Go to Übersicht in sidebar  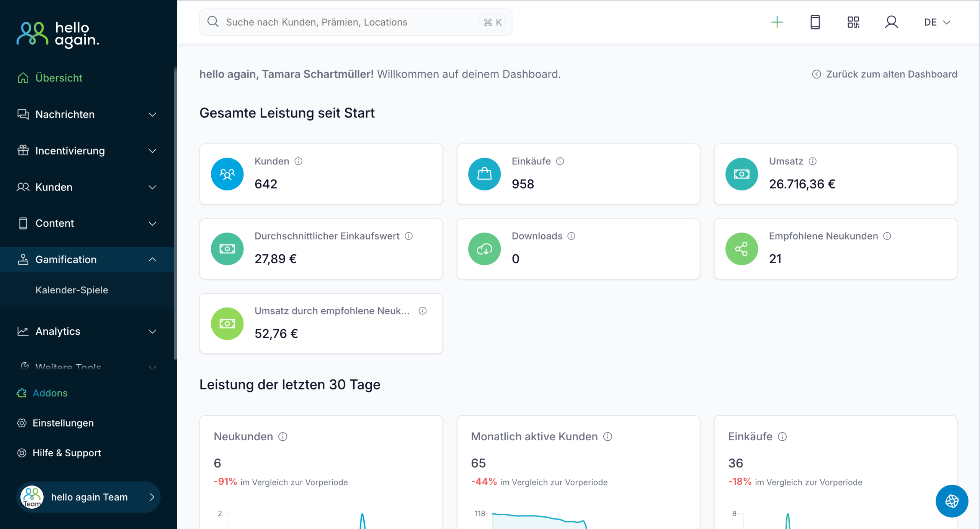pos(59,78)
